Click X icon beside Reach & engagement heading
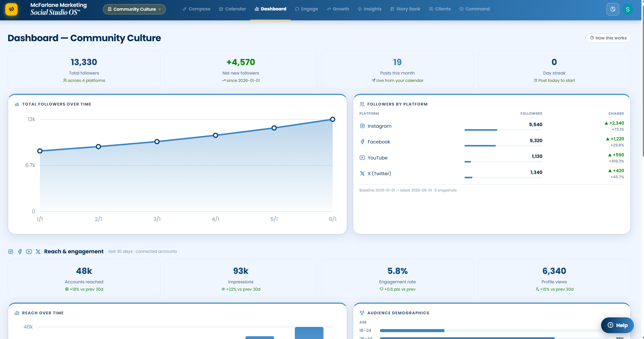 tap(38, 252)
